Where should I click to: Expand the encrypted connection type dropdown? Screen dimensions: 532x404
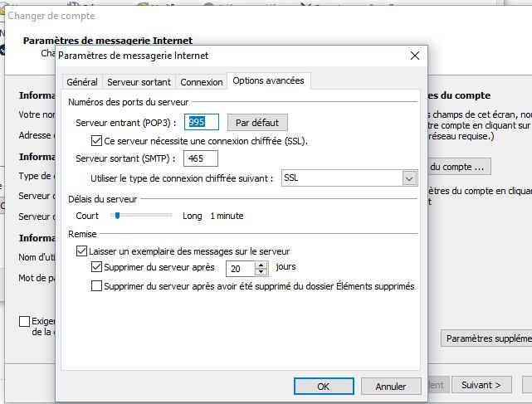point(409,178)
